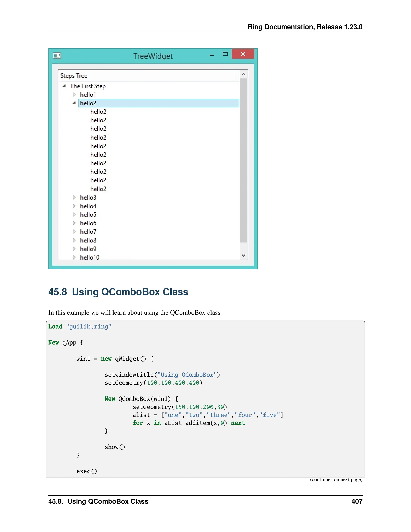This screenshot has width=411, height=532.
Task: Select The First Step tree item
Action: (88, 86)
